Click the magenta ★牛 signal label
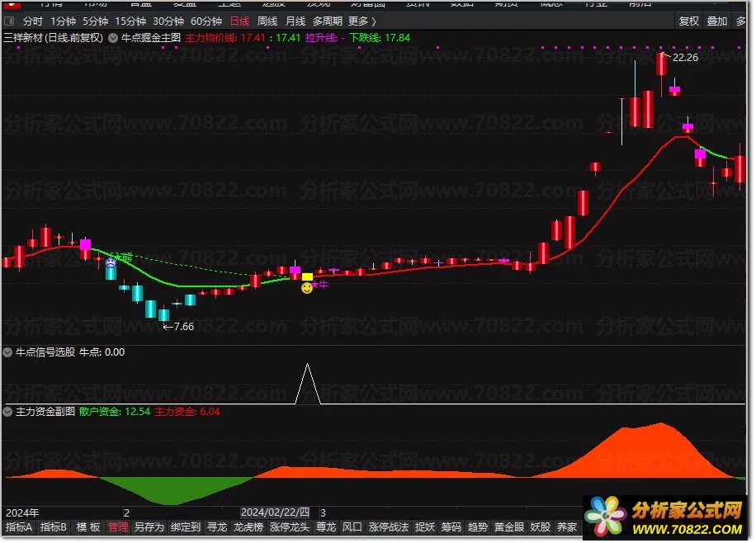The height and width of the screenshot is (543, 756). tap(320, 285)
